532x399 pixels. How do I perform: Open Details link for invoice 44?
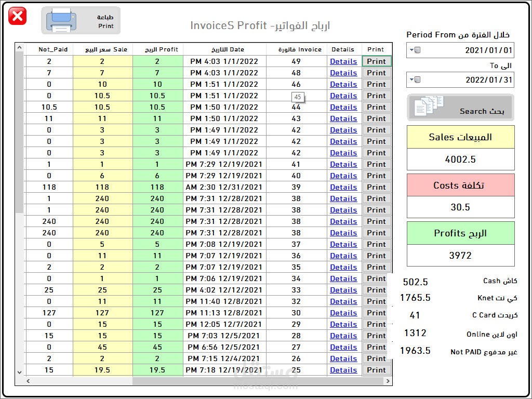pyautogui.click(x=343, y=107)
